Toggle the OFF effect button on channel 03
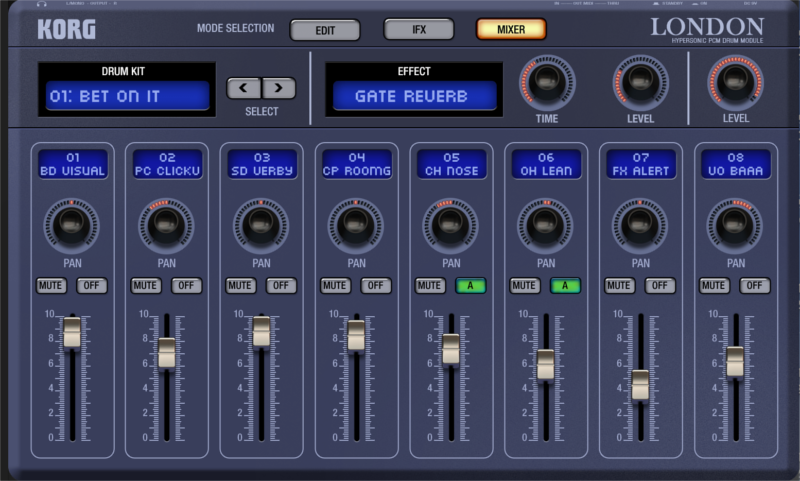The image size is (800, 481). [x=282, y=286]
